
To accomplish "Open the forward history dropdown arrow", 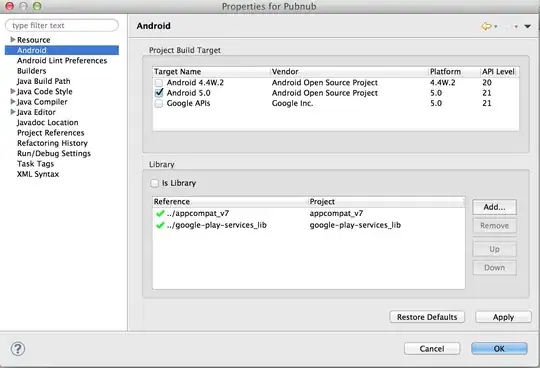I will [516, 27].
